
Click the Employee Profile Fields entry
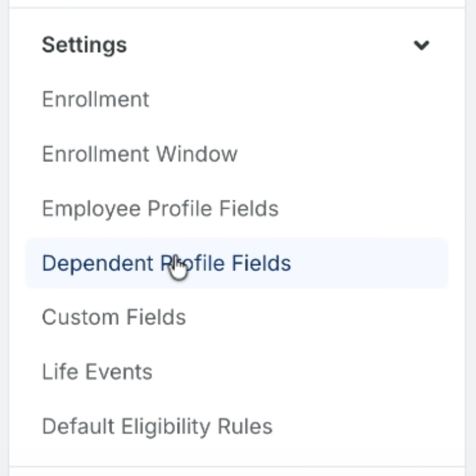160,209
